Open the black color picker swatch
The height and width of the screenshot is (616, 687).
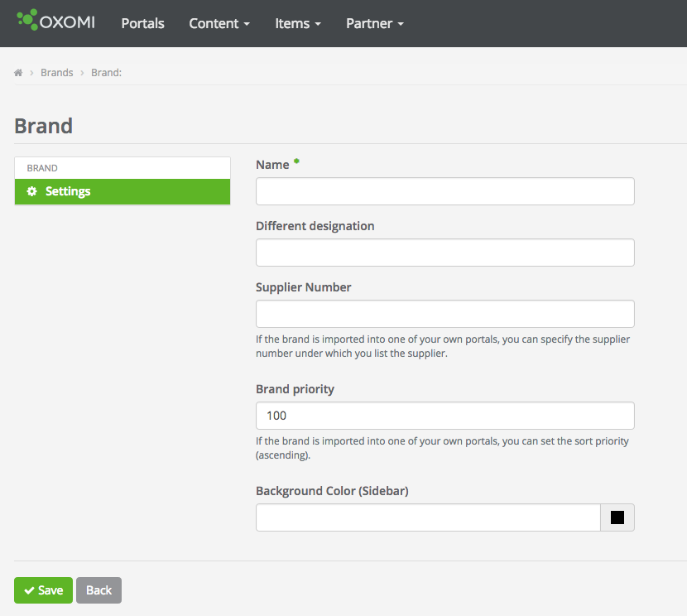coord(617,517)
